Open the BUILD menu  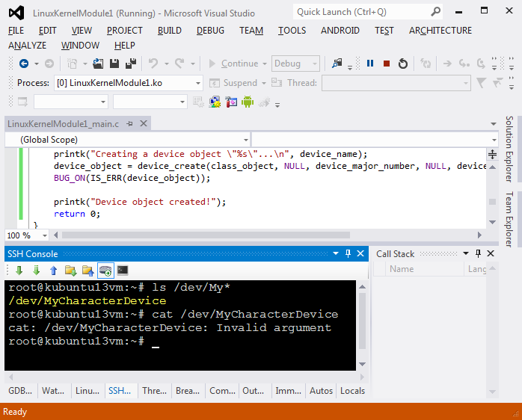tap(170, 31)
